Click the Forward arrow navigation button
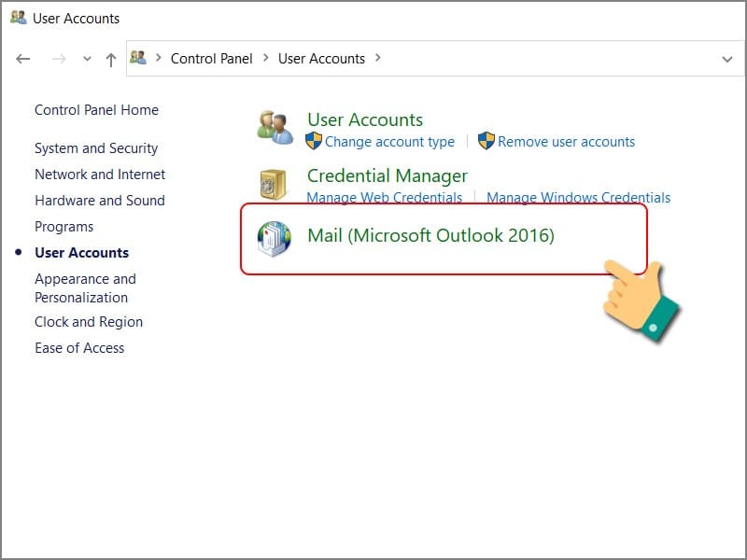747x560 pixels. tap(59, 59)
